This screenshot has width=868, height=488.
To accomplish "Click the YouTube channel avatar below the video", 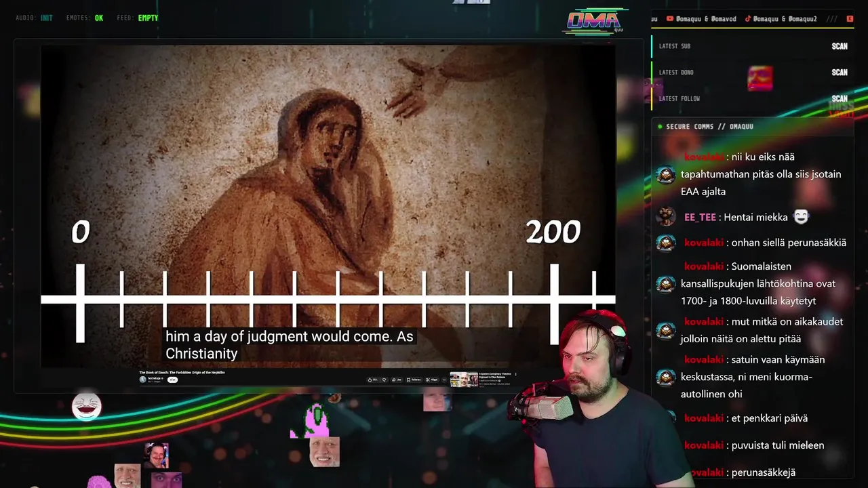I will click(x=142, y=380).
